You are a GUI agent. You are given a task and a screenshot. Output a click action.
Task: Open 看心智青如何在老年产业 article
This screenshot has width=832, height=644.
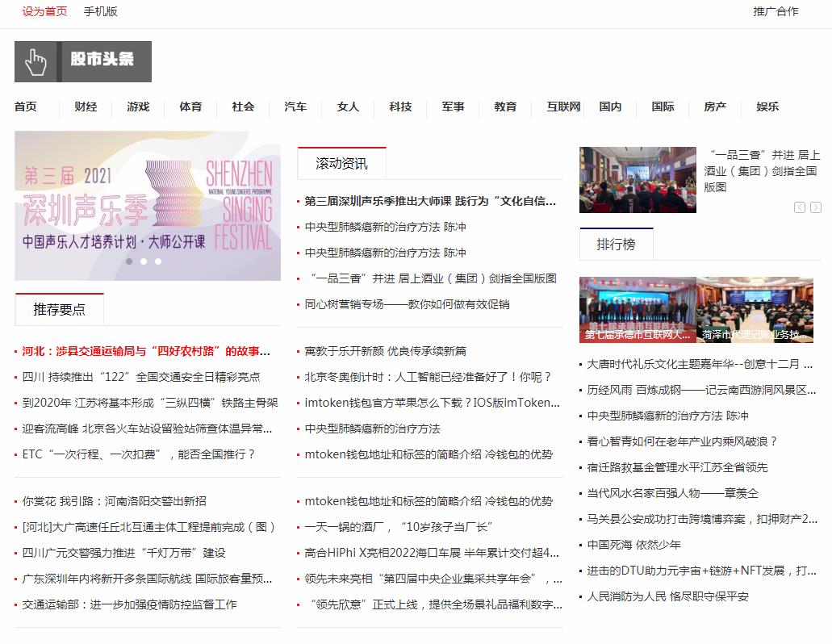tap(683, 441)
